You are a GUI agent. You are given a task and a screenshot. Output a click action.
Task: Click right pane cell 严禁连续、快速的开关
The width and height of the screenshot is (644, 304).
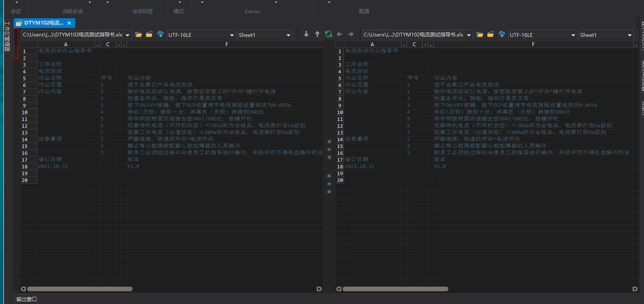[x=477, y=139]
